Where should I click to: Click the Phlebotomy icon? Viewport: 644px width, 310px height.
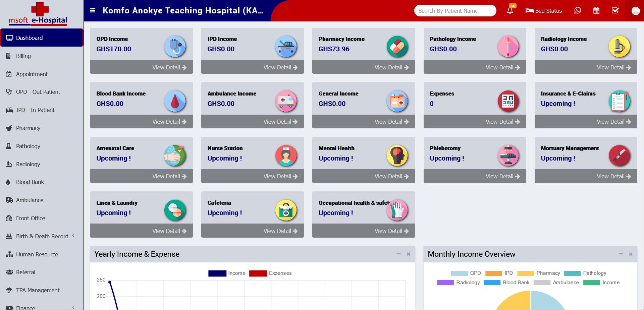click(508, 156)
